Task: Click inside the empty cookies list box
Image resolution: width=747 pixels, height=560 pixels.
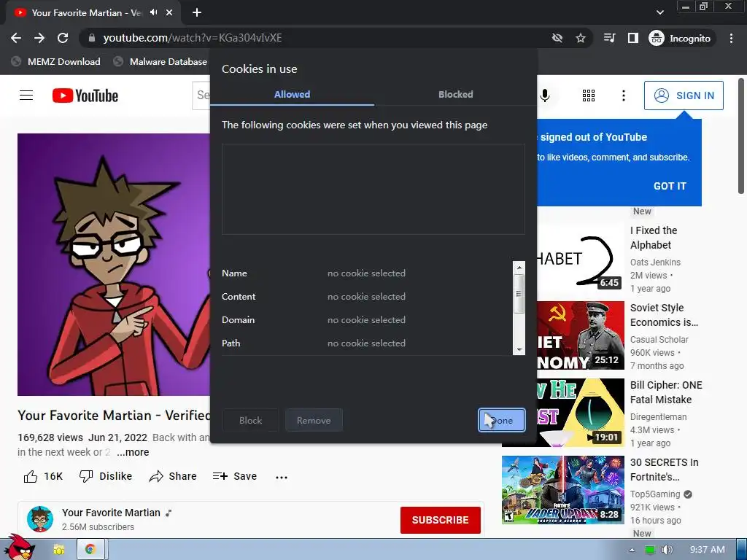Action: tap(373, 189)
